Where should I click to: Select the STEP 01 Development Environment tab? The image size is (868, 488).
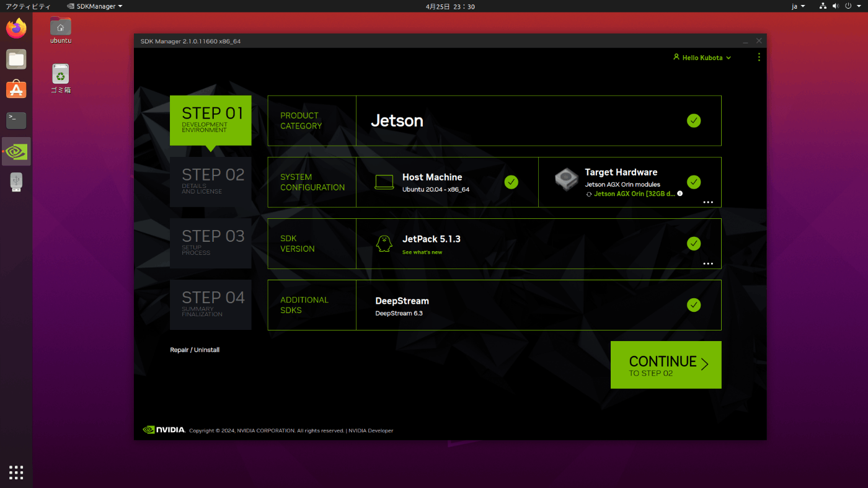pos(211,120)
